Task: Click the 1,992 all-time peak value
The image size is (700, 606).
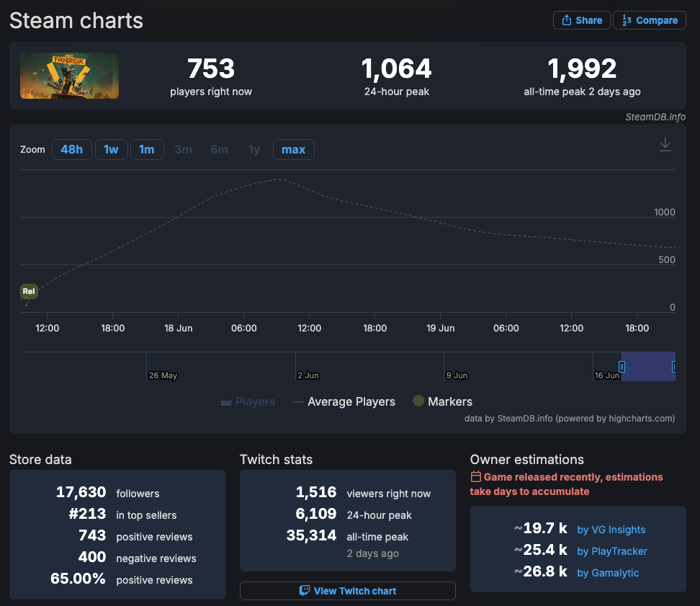Action: click(x=582, y=68)
